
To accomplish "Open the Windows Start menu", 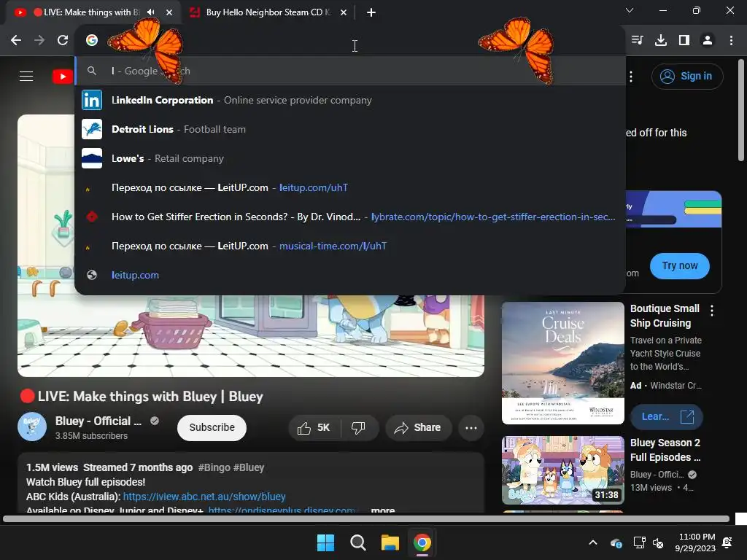I will click(x=326, y=542).
